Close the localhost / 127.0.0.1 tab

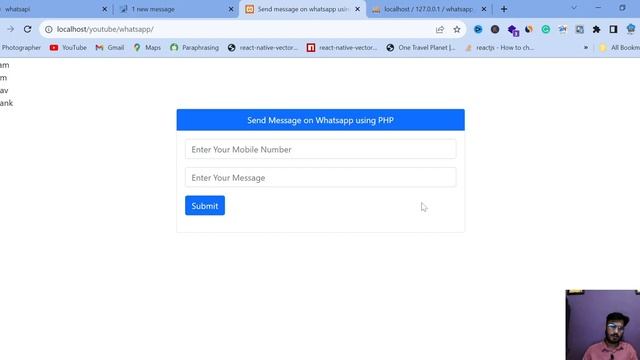(484, 9)
